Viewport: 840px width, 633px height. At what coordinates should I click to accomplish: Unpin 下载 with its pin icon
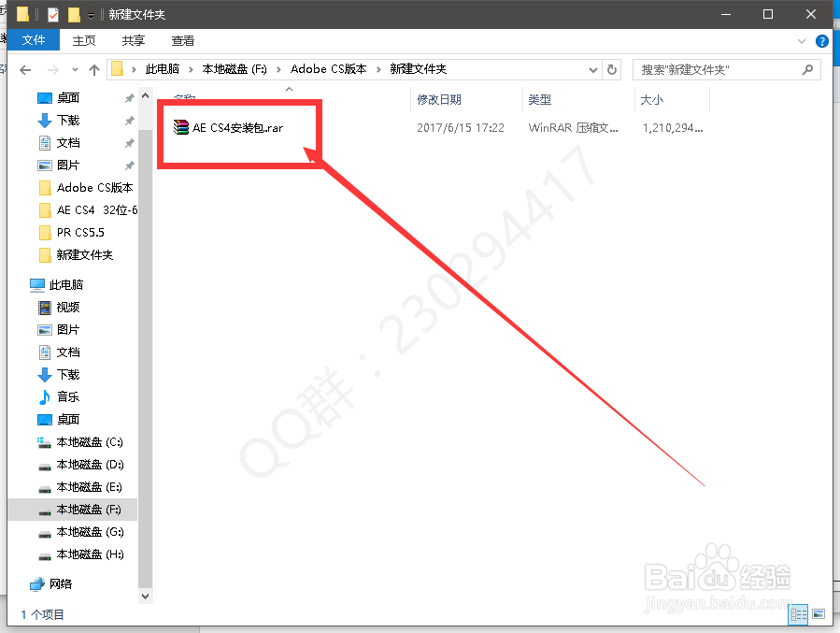(129, 121)
